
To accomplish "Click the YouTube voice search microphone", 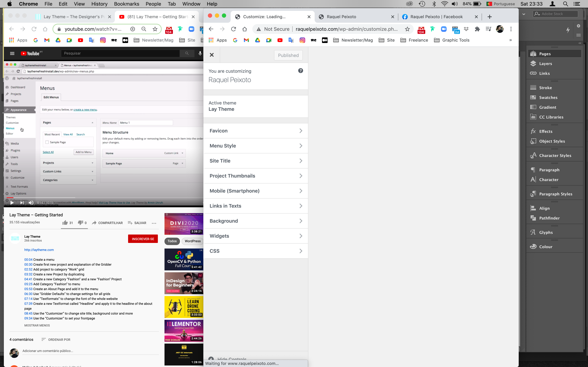I will 200,53.
